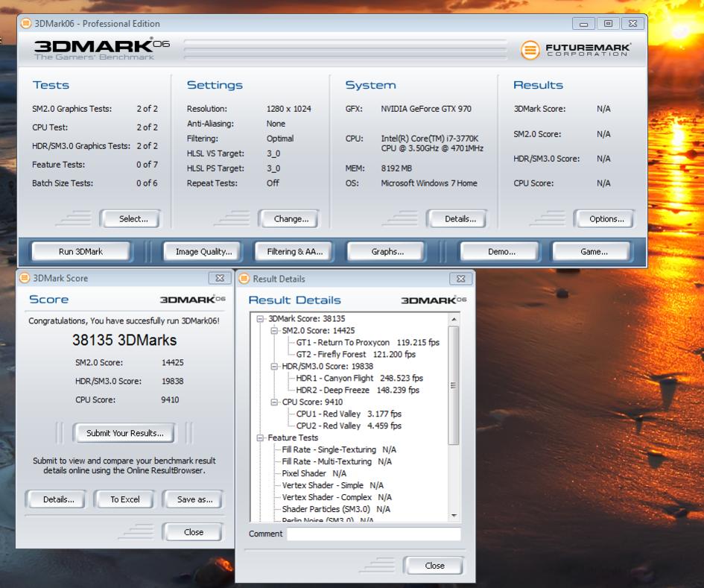
Task: Collapse the HDR/SM3.0 Score tree node
Action: coord(274,366)
